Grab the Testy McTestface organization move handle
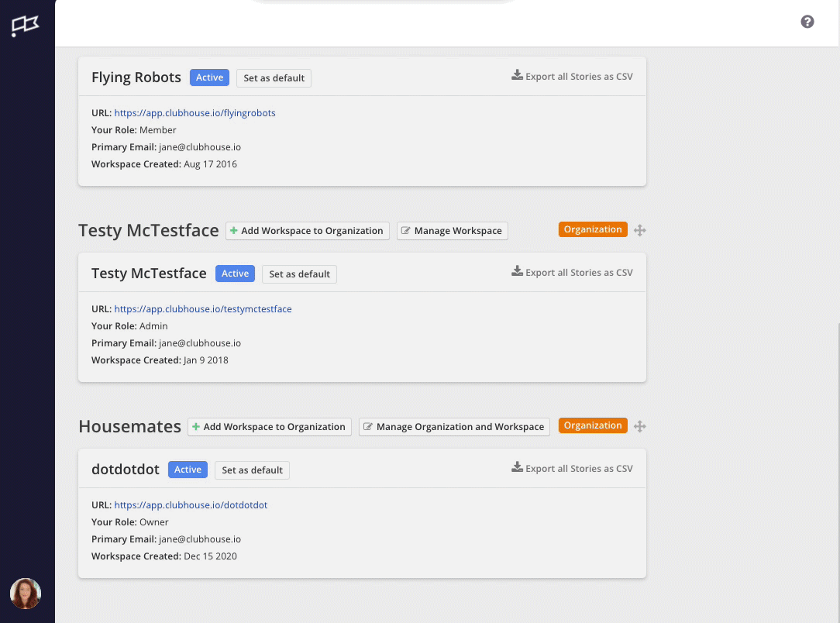This screenshot has height=623, width=840. [x=639, y=230]
